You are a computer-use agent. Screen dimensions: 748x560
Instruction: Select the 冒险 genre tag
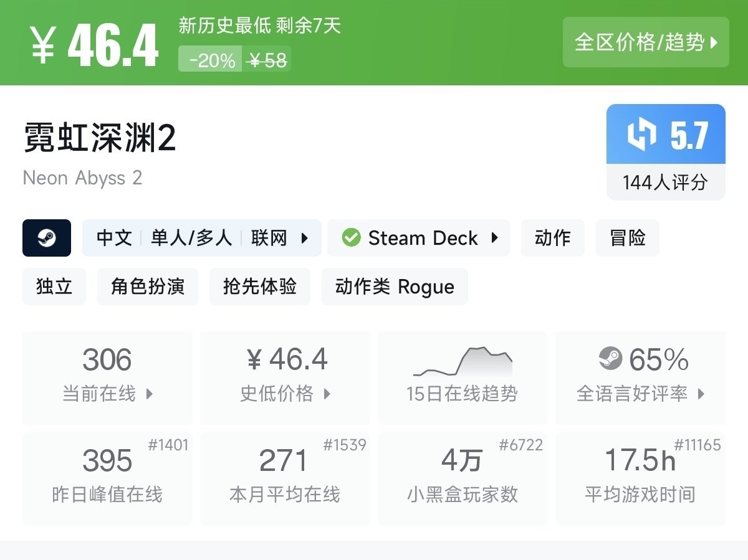pyautogui.click(x=628, y=238)
